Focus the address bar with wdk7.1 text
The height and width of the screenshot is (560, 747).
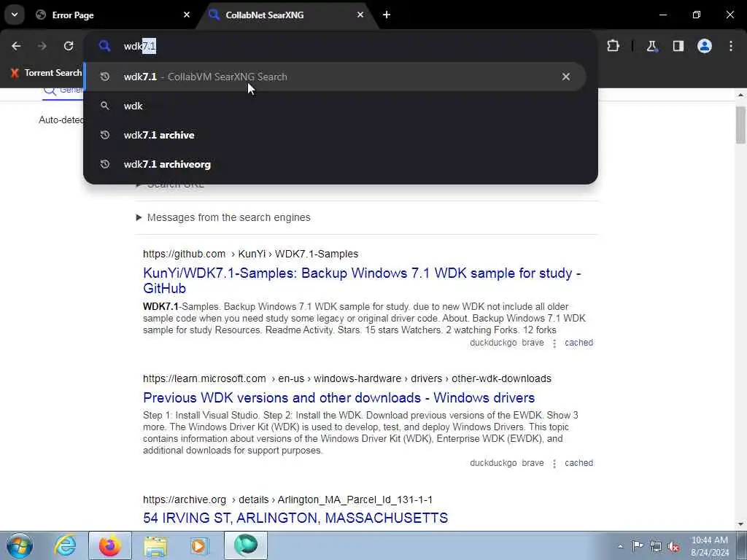tap(341, 46)
